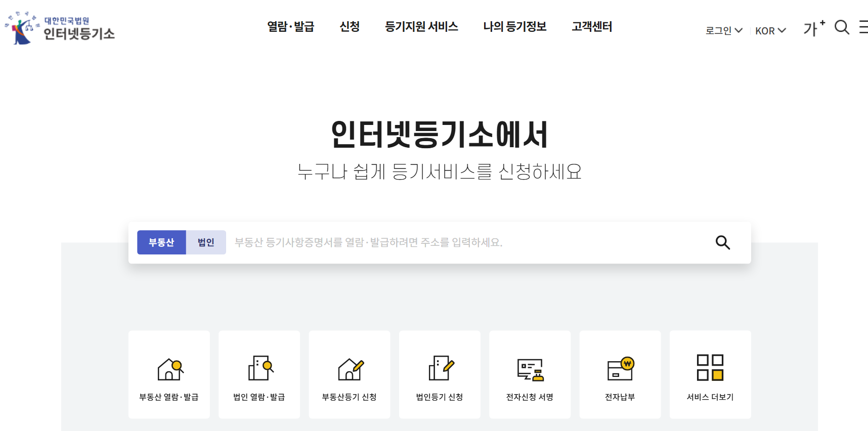Open the 법인등기 신청 link label
Screen dimensions: 868x431
click(440, 397)
